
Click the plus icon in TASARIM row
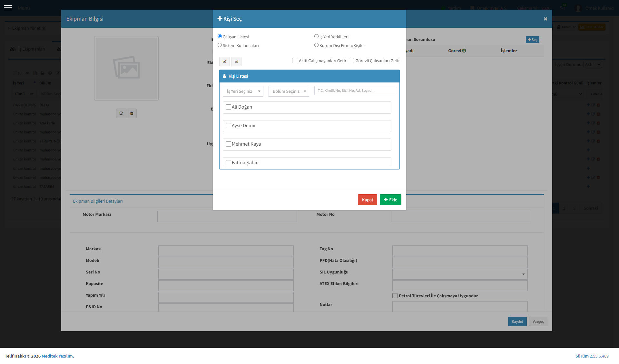pos(588,187)
